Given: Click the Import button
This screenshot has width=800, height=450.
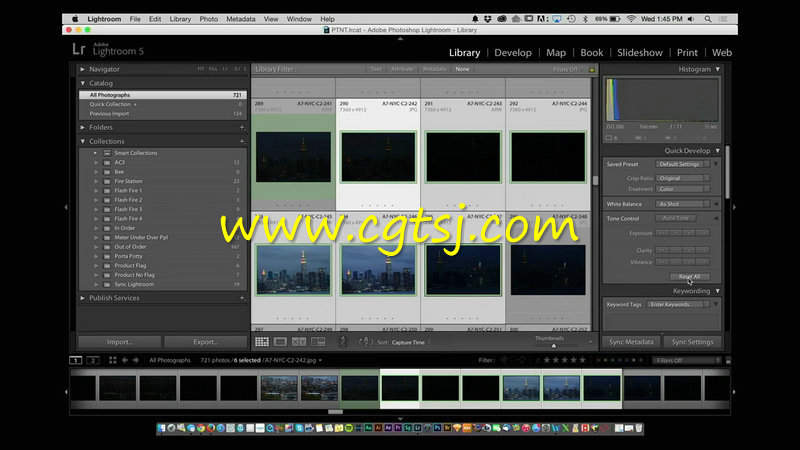Looking at the screenshot, I should (119, 342).
